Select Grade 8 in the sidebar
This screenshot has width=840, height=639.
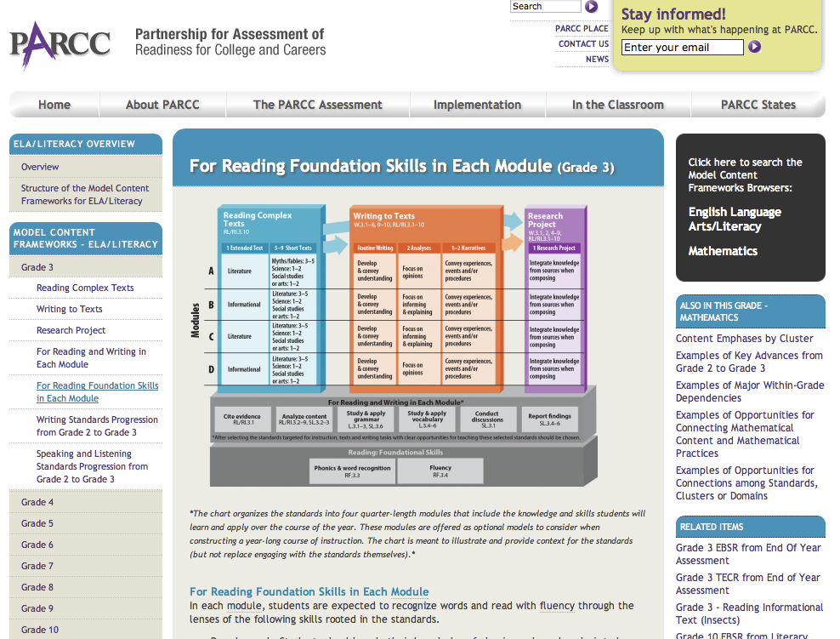point(37,587)
